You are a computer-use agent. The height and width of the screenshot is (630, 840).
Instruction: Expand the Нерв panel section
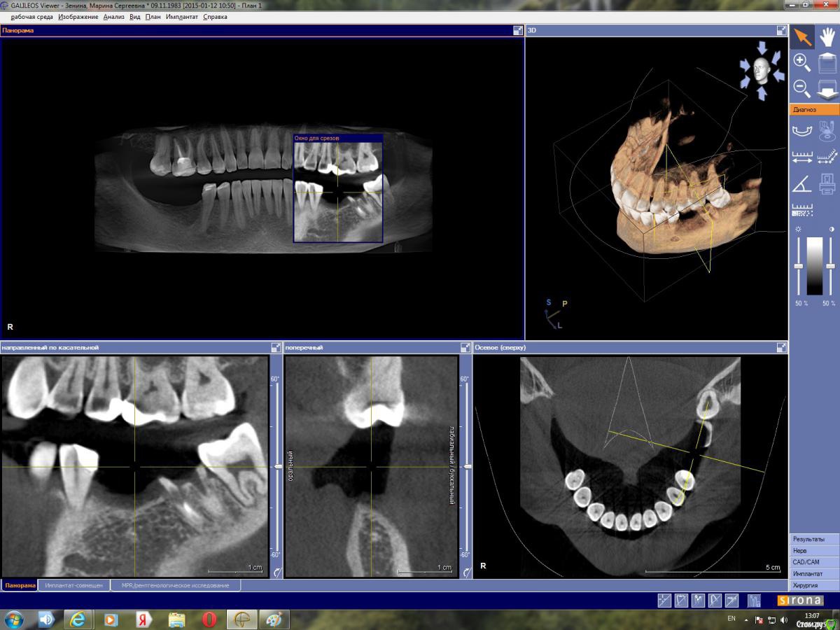(814, 551)
